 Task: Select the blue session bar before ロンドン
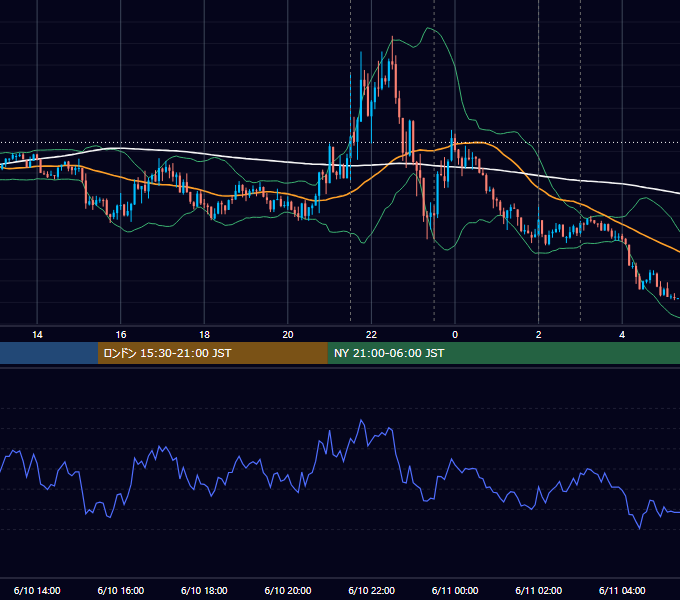point(49,353)
